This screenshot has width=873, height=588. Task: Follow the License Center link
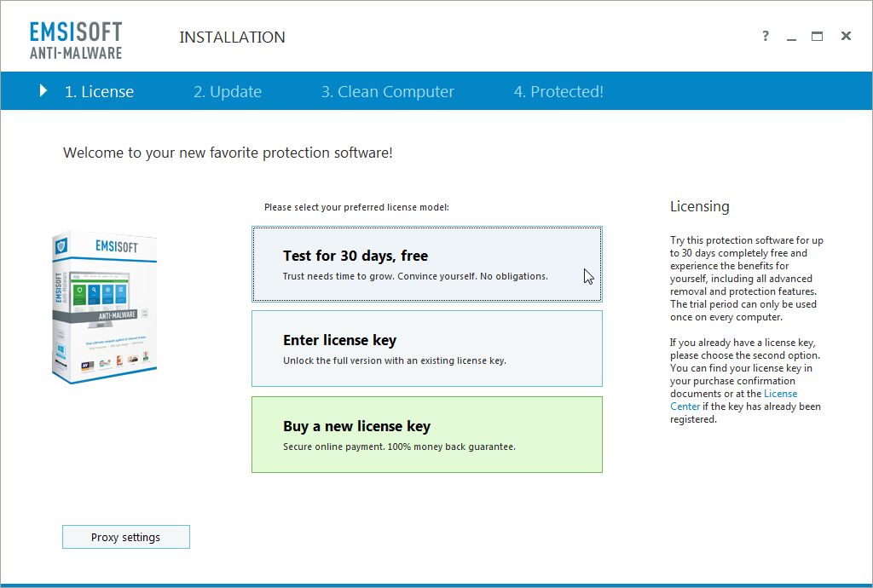779,395
